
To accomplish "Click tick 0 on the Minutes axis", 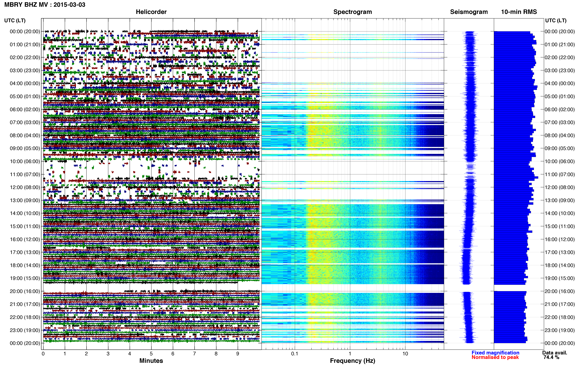I will click(x=43, y=354).
